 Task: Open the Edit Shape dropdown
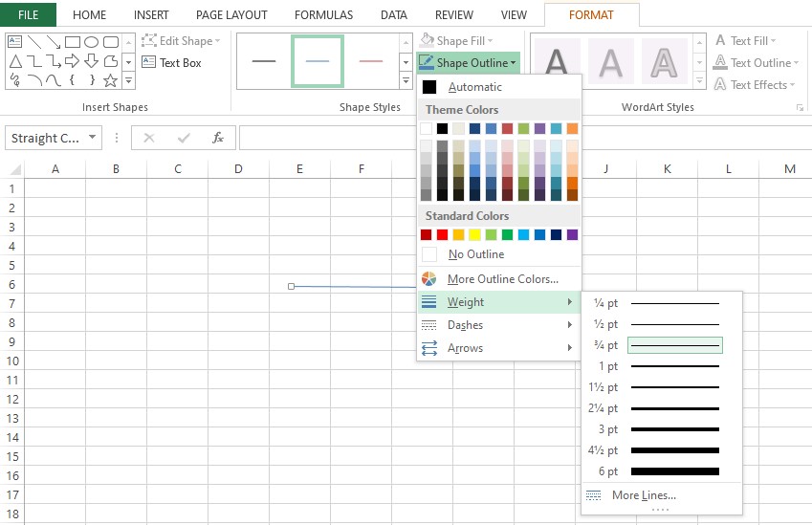pos(181,41)
